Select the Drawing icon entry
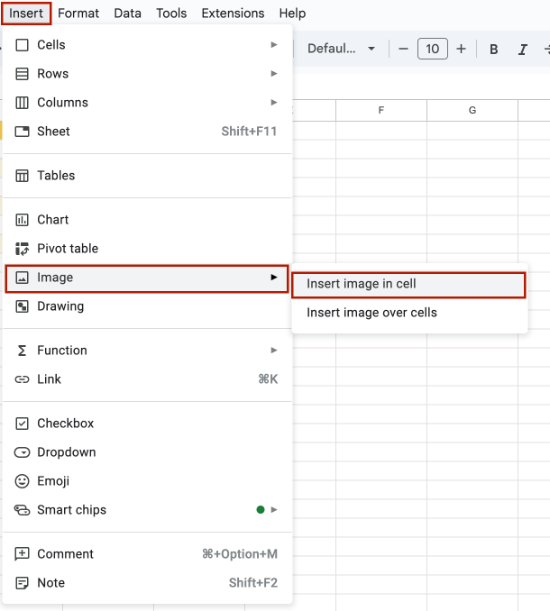Viewport: 550px width, 611px height. [x=22, y=306]
